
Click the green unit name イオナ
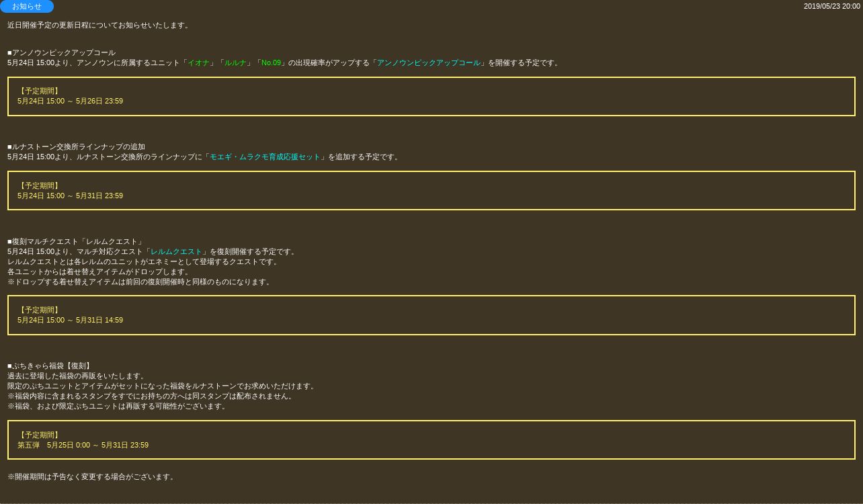[198, 63]
